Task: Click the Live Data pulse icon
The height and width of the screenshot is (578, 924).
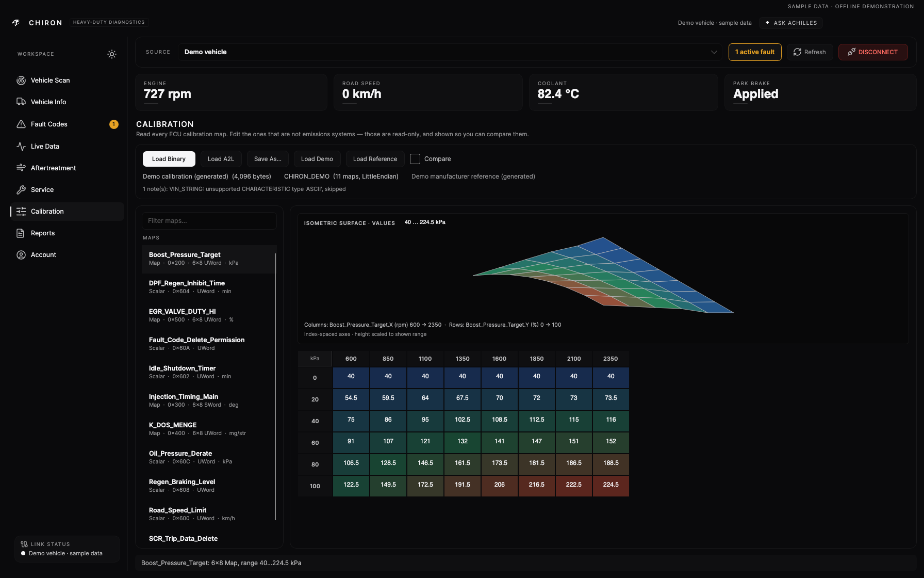Action: (21, 147)
